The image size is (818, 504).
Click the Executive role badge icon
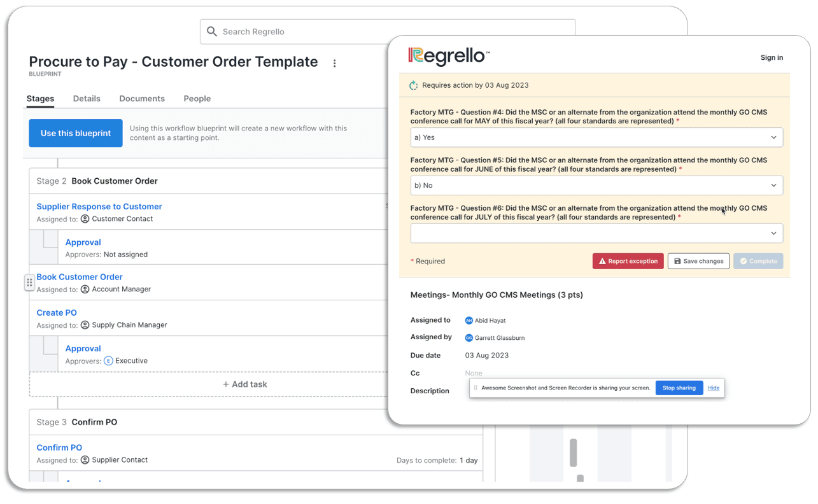tap(108, 361)
